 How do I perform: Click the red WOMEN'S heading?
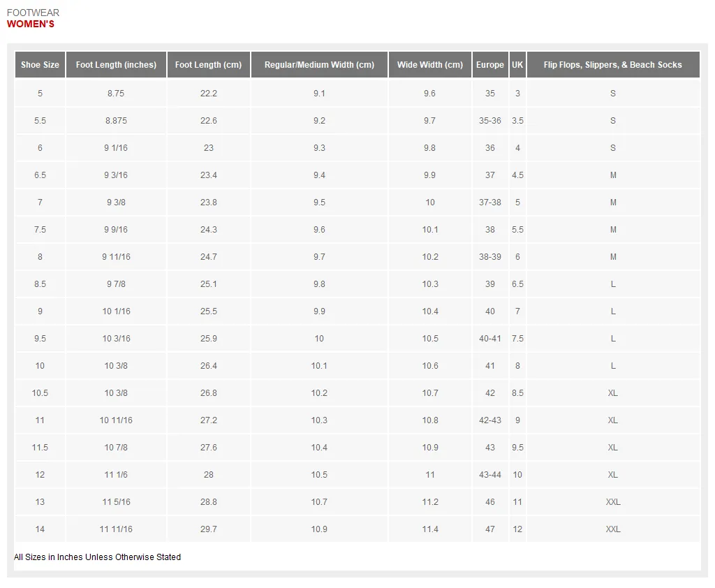tap(31, 24)
